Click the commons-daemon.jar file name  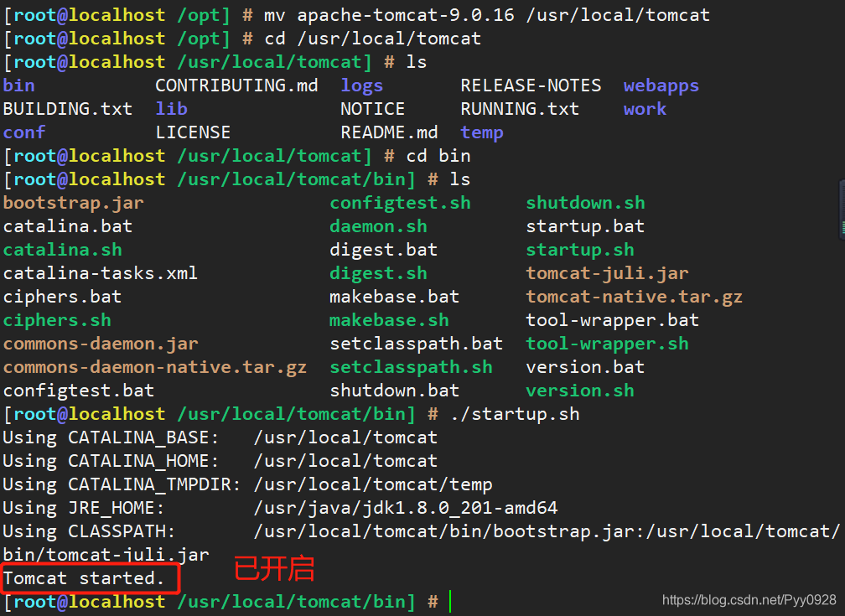coord(101,344)
